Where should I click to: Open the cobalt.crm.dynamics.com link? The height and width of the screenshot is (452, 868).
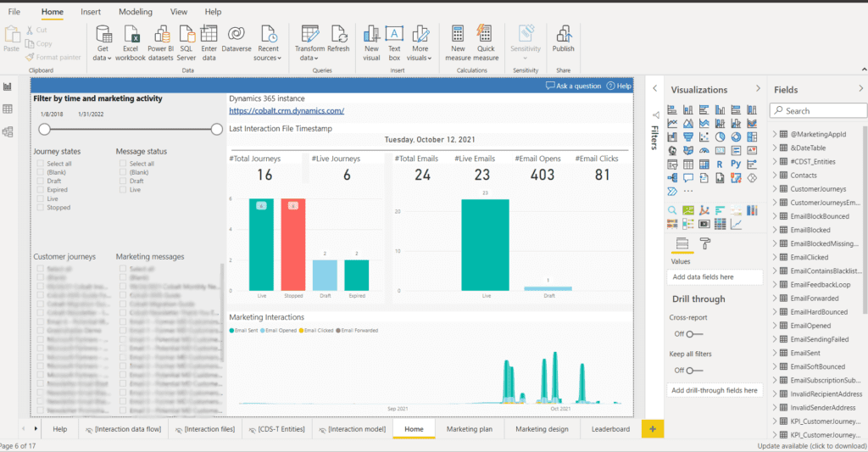(287, 111)
